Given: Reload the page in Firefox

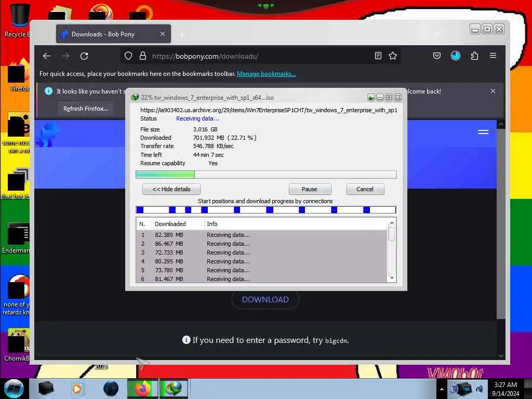Looking at the screenshot, I should 84,56.
